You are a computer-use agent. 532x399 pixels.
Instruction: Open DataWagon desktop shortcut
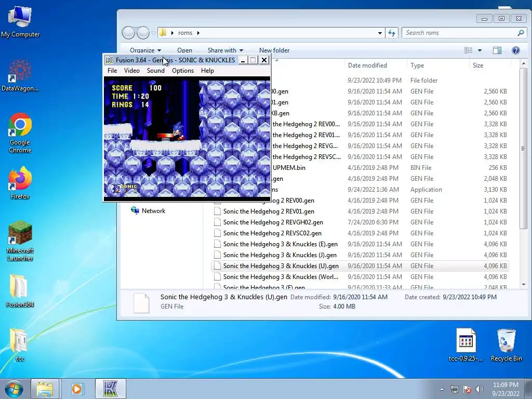20,76
